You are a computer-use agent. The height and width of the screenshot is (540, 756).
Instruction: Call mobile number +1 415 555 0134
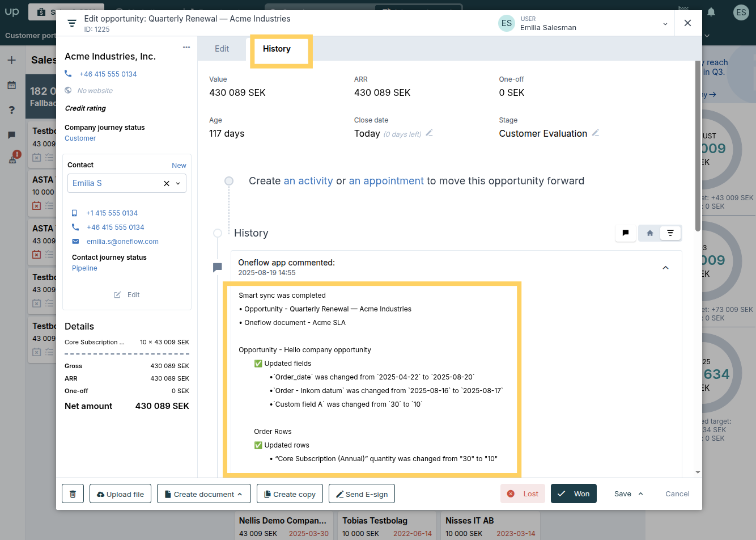112,213
